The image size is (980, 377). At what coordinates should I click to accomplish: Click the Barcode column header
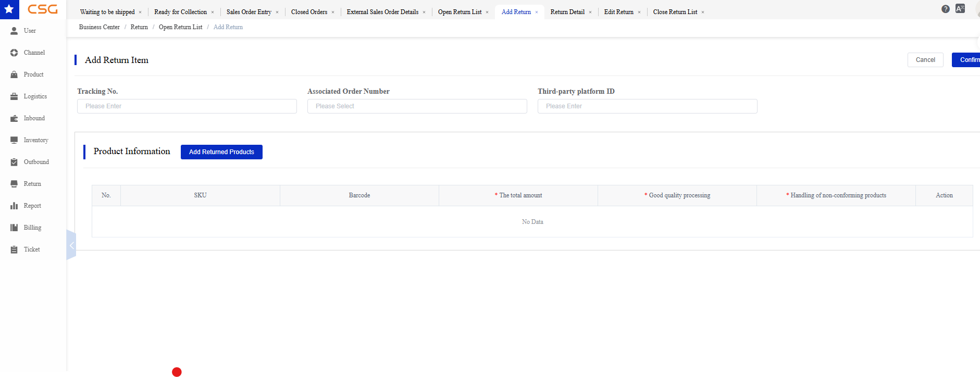point(359,195)
